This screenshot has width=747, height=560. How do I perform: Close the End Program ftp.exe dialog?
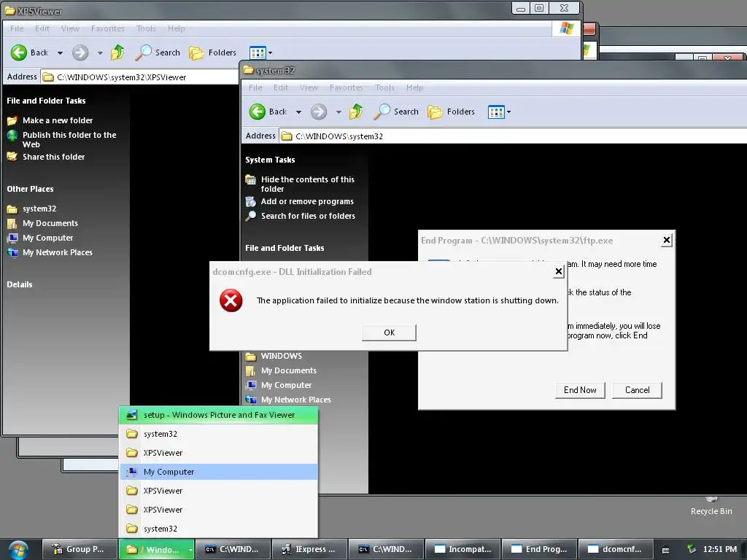[x=667, y=241]
